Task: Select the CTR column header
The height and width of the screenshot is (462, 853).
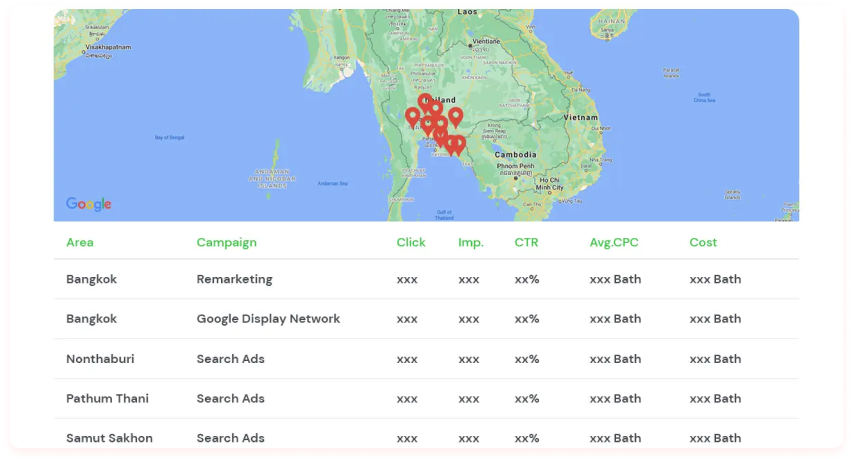Action: (526, 242)
